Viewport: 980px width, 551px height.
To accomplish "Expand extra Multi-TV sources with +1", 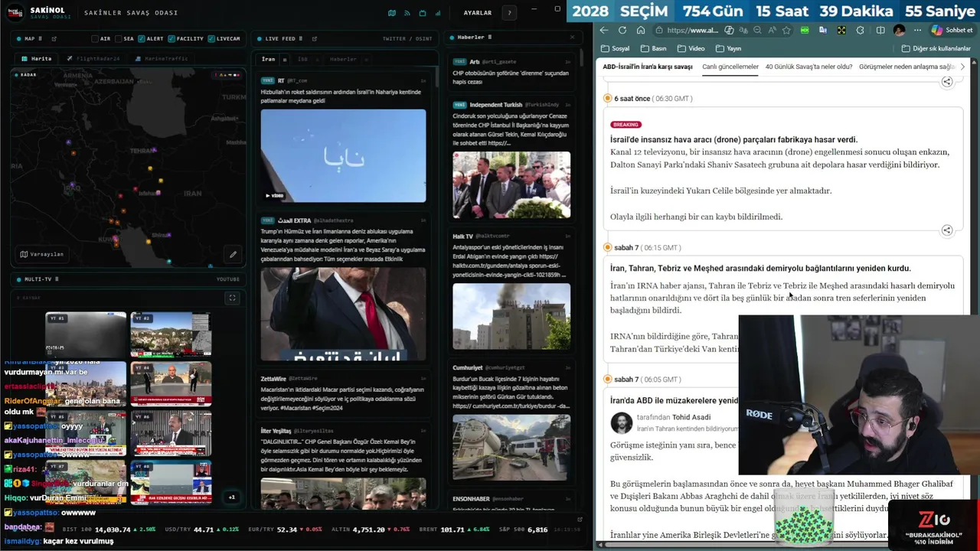I will (232, 497).
